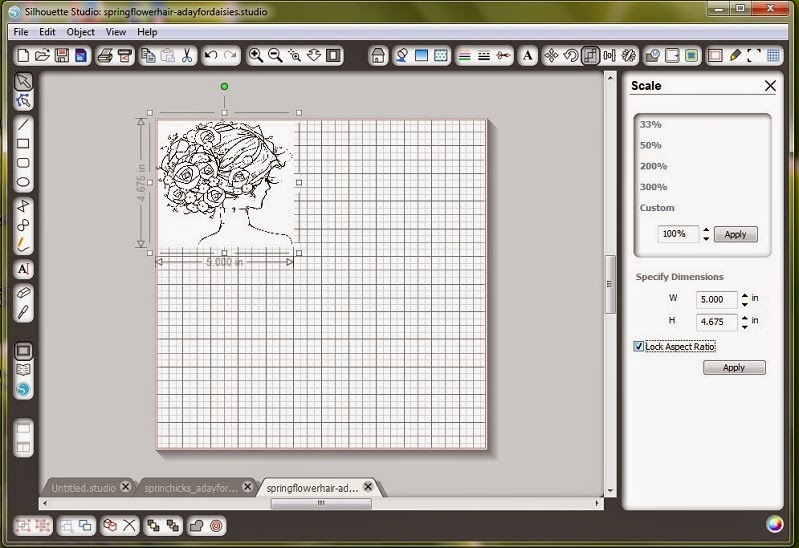This screenshot has height=548, width=799.
Task: Decrease width W value with down arrow
Action: click(x=744, y=303)
